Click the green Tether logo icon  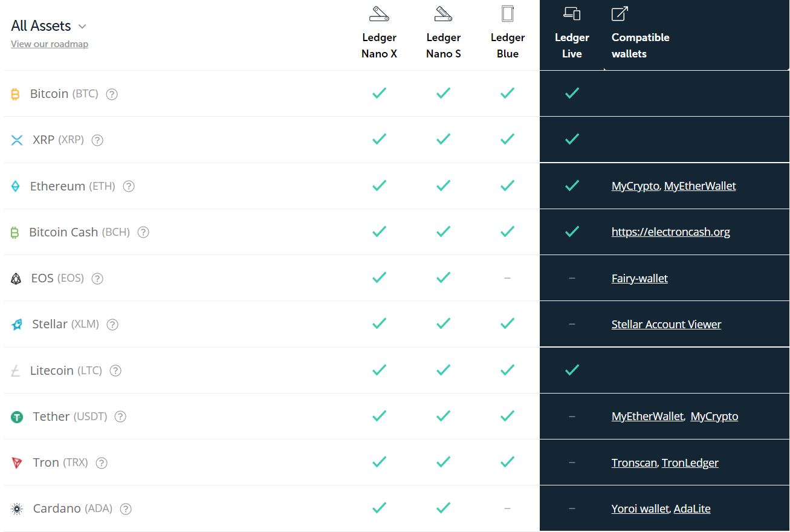[x=17, y=417]
